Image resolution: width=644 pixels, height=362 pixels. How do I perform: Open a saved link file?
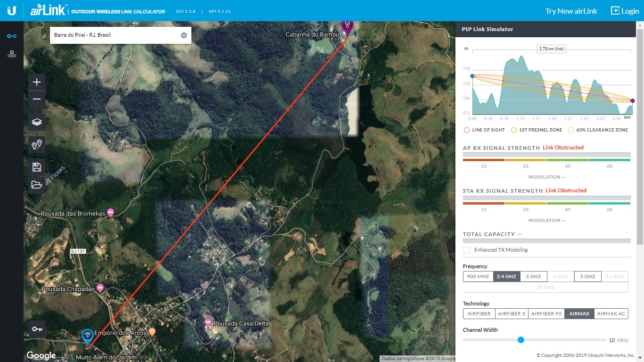coord(37,184)
